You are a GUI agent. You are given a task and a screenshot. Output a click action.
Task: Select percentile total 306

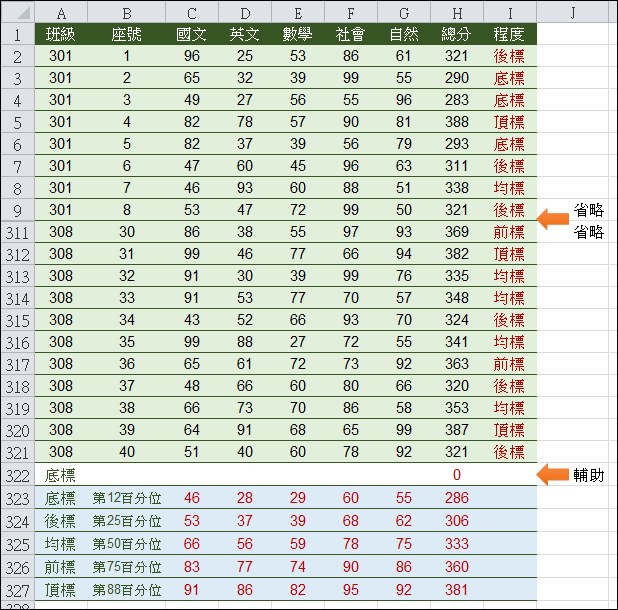pos(457,521)
